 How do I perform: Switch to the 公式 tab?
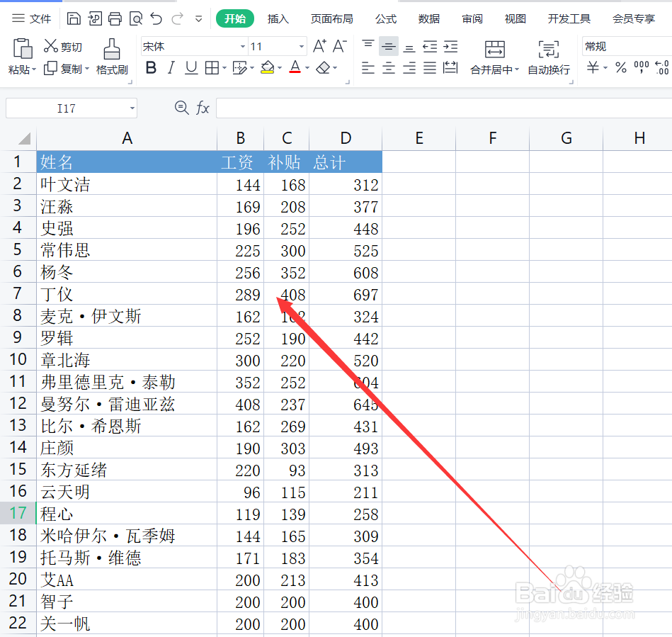point(386,19)
